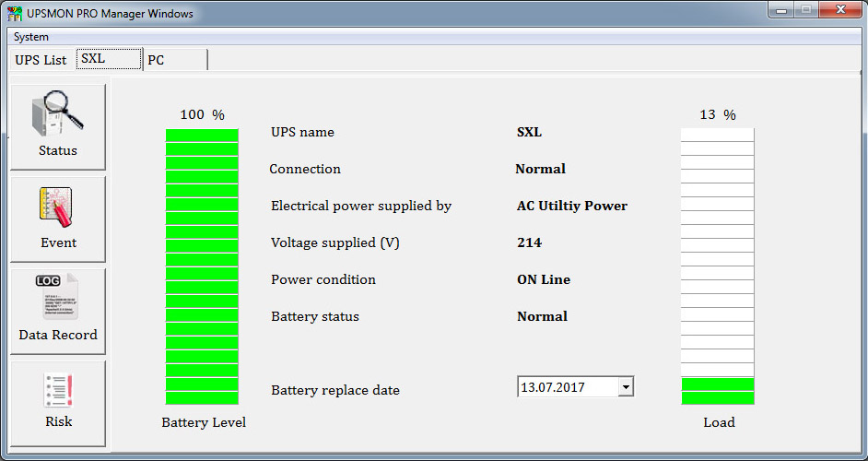Click the ON Line power condition value

[x=543, y=279]
